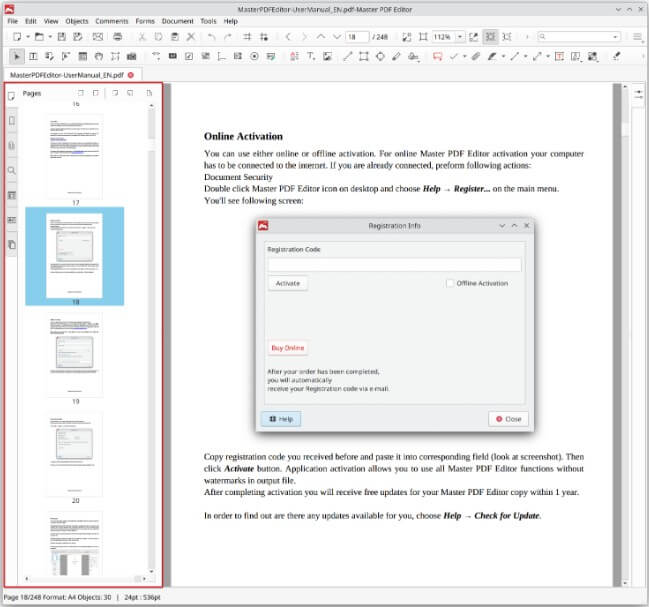Click the Buy Online button
Viewport: 649px width, 607px height.
coord(288,348)
